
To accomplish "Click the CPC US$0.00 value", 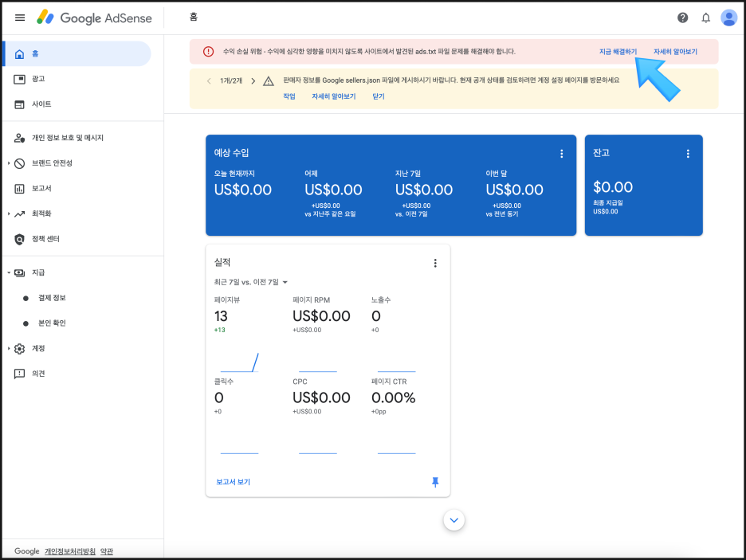I will point(321,397).
